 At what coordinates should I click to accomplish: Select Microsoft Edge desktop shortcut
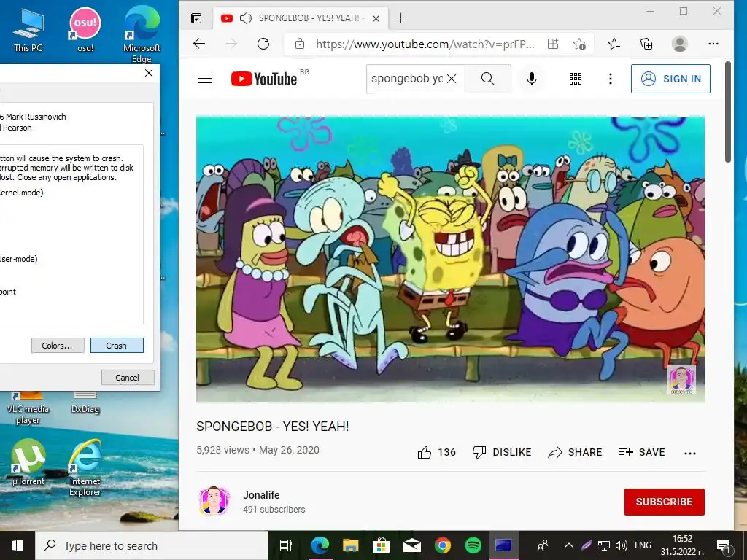142,34
